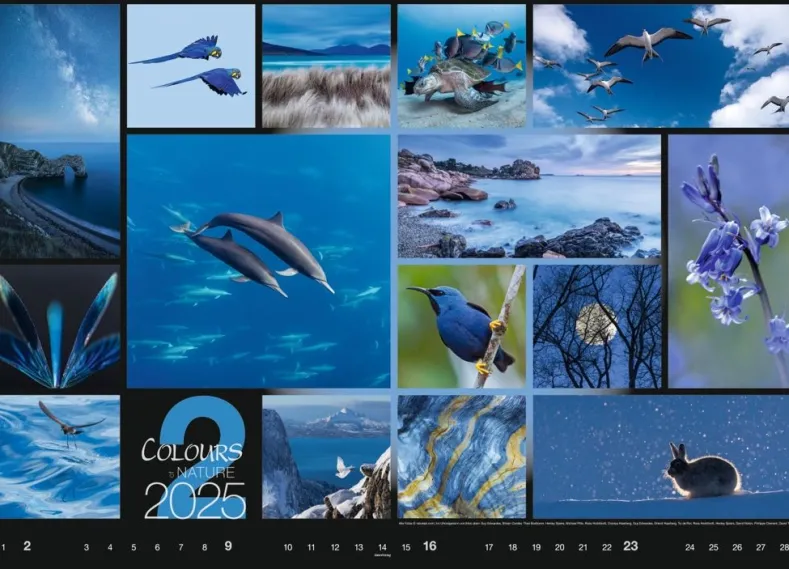
Task: Choose date 22 on calendar strip
Action: click(x=607, y=547)
